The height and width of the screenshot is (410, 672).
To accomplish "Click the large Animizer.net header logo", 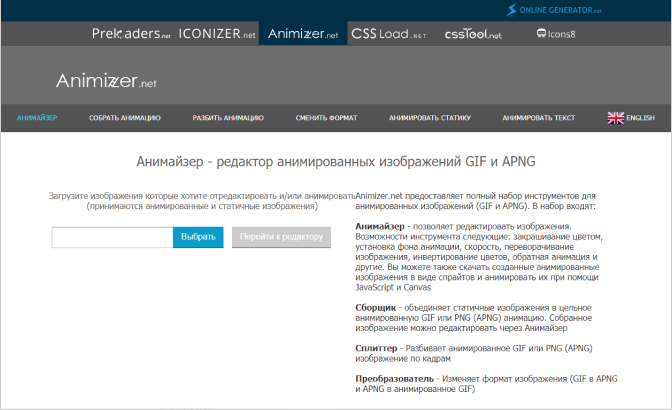I will pyautogui.click(x=106, y=81).
